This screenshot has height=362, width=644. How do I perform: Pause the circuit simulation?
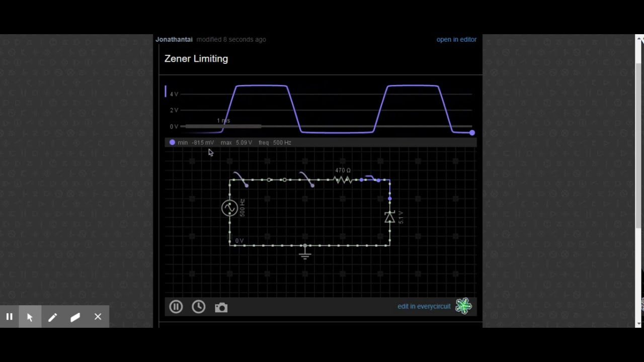[x=176, y=307]
